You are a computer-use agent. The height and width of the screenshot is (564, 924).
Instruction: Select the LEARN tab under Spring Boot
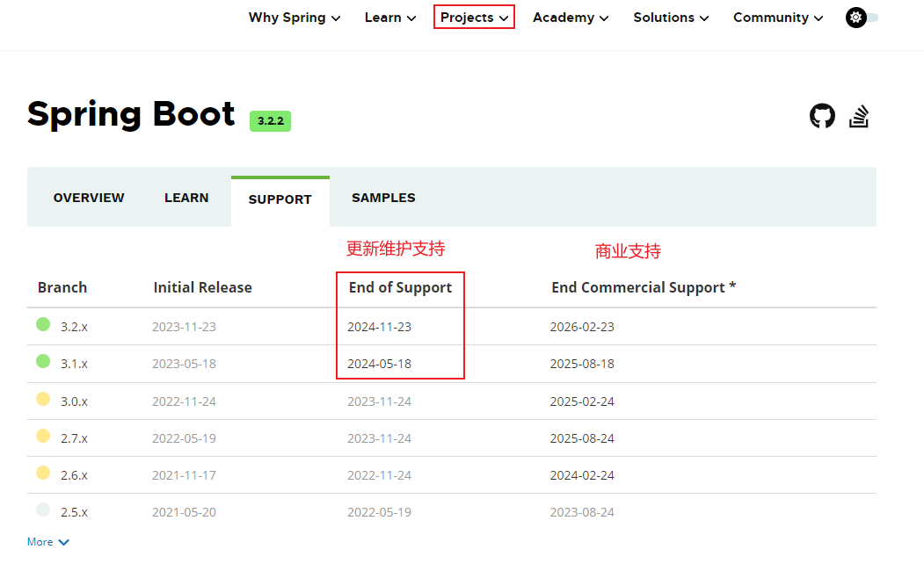tap(186, 198)
